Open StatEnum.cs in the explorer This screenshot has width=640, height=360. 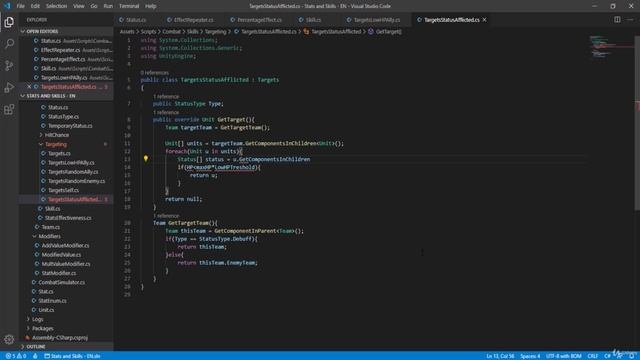(x=52, y=300)
